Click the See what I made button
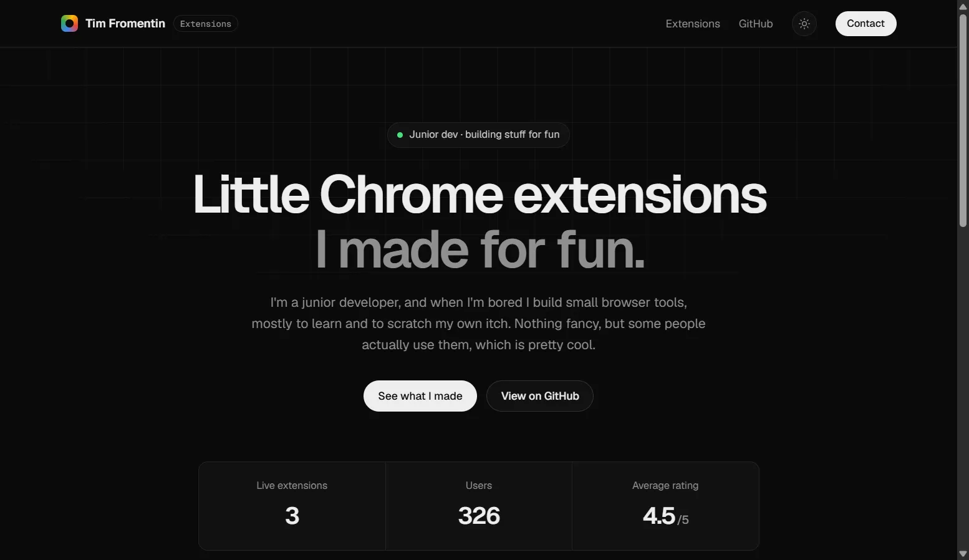Screen dimensions: 969x560 click(x=420, y=396)
